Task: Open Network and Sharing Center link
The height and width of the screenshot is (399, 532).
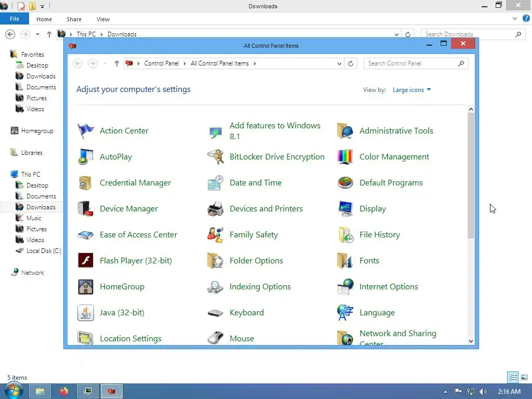Action: (397, 338)
